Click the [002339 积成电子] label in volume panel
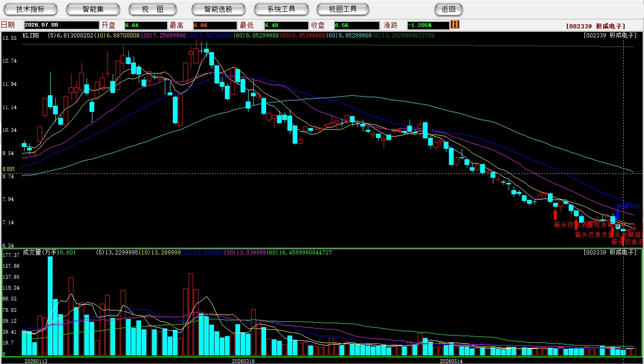The image size is (644, 364). (610, 253)
